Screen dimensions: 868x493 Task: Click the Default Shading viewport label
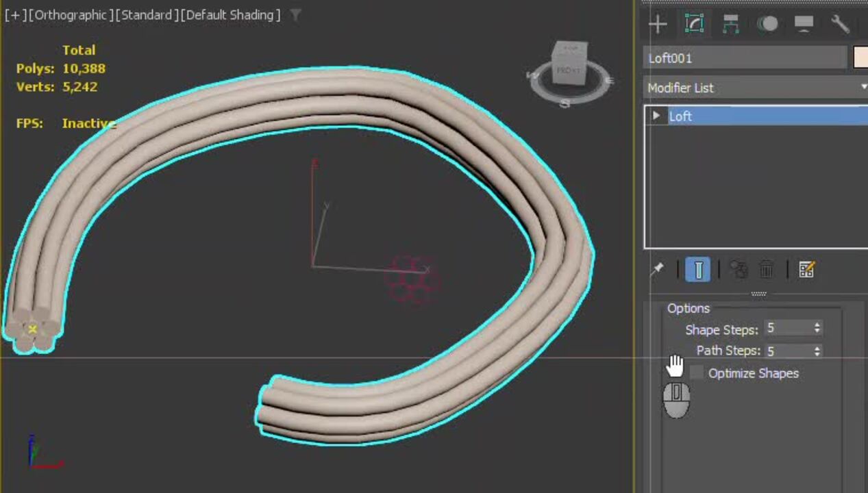[x=231, y=15]
